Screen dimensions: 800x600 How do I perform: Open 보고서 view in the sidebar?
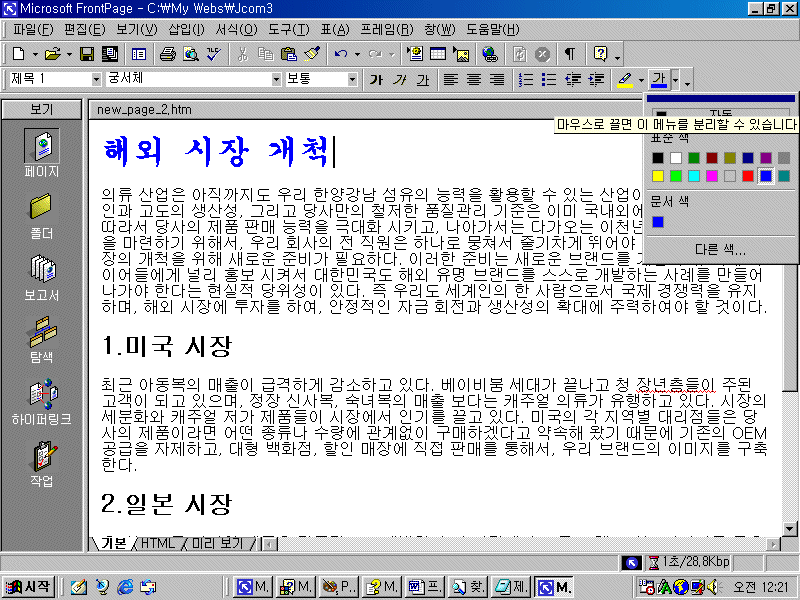point(42,278)
